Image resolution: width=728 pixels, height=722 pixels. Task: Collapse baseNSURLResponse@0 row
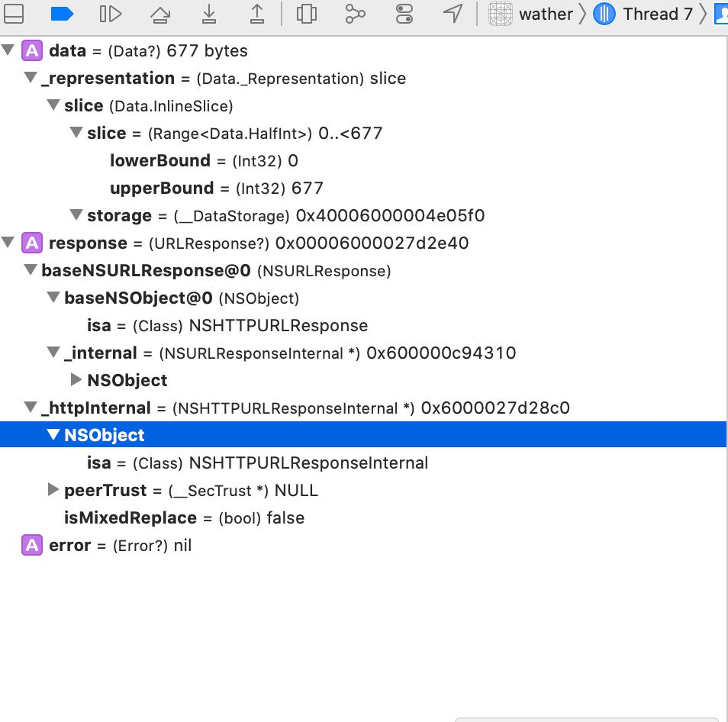31,269
